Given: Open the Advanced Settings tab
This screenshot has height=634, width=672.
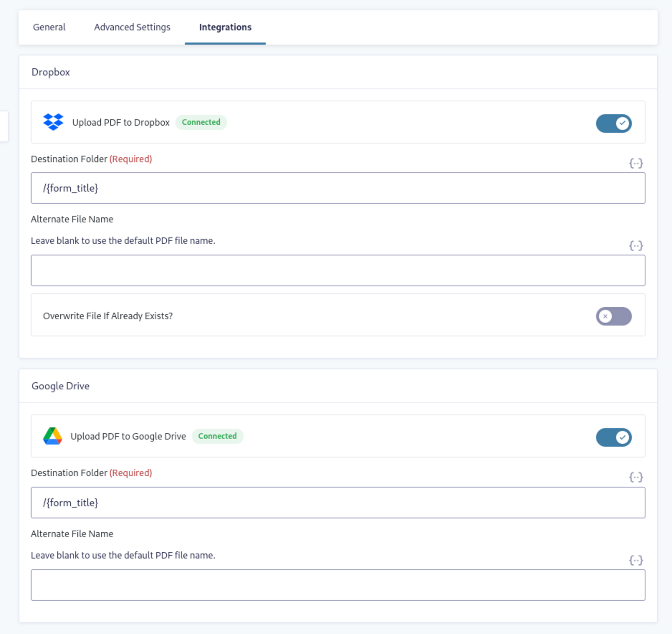Looking at the screenshot, I should click(x=132, y=27).
